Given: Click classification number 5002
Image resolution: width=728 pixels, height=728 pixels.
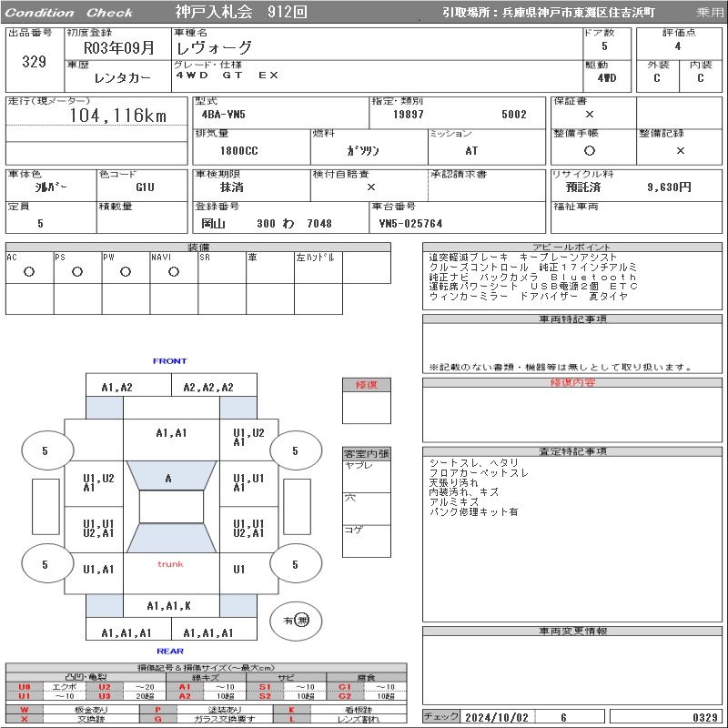Looking at the screenshot, I should 514,115.
